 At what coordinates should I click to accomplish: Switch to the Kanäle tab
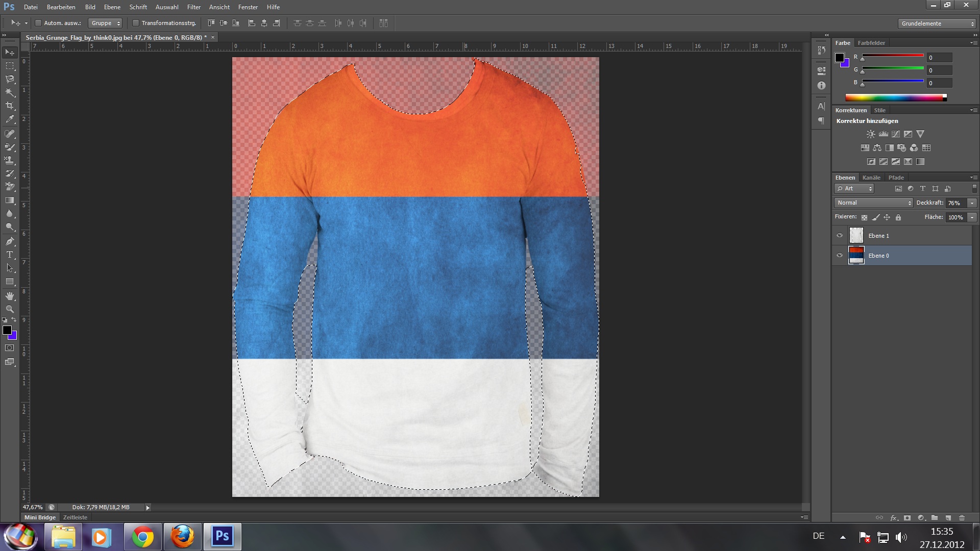tap(871, 178)
